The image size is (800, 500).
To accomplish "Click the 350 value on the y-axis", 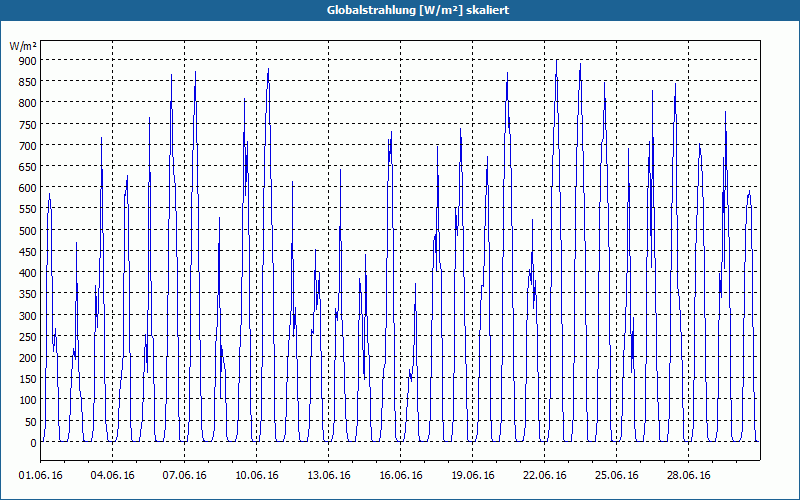I will [28, 294].
